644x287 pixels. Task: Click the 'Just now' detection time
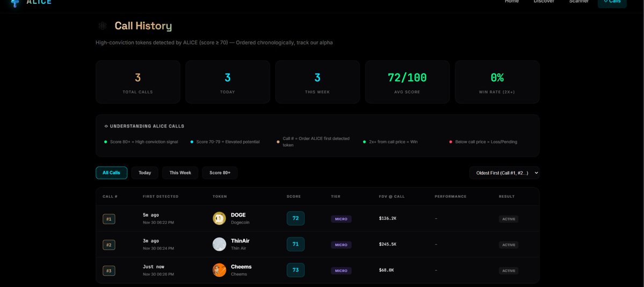coord(154,267)
